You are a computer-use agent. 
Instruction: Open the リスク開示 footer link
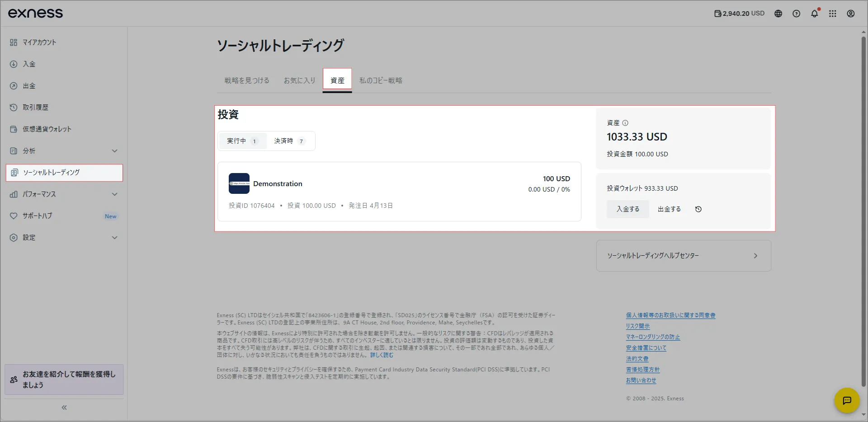(x=637, y=326)
